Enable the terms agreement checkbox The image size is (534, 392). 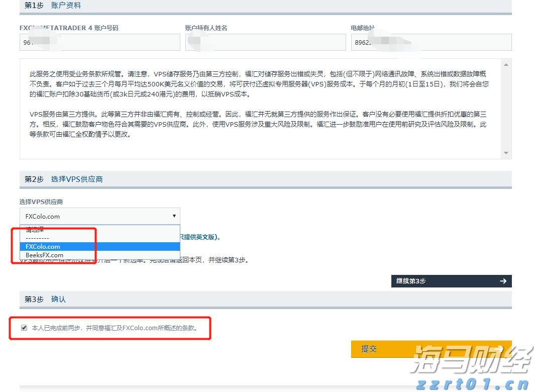[24, 328]
